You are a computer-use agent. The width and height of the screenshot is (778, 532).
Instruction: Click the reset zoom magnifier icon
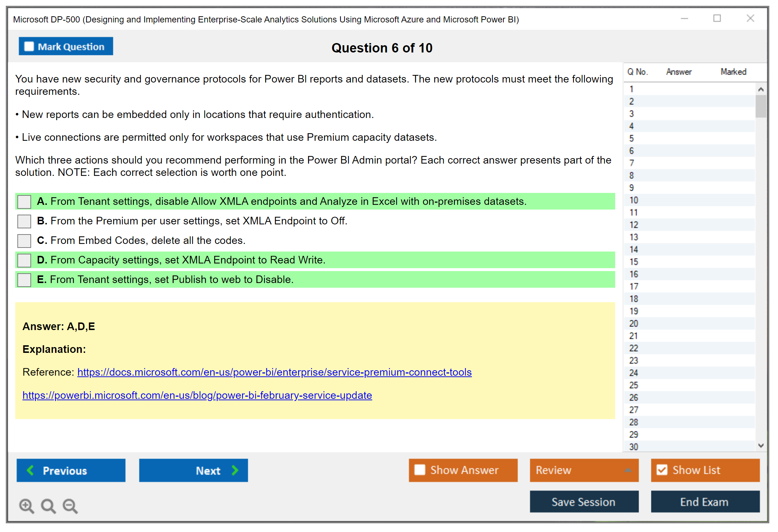click(48, 506)
